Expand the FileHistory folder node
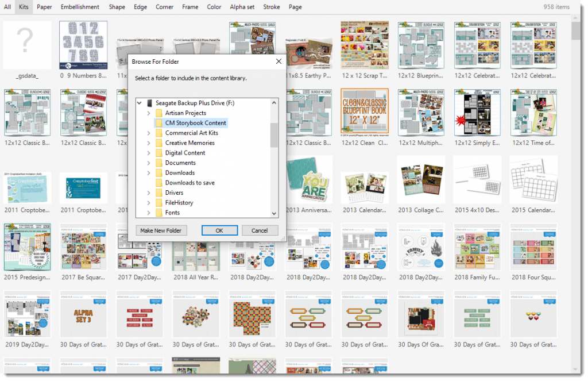Image resolution: width=588 pixels, height=381 pixels. coord(149,203)
